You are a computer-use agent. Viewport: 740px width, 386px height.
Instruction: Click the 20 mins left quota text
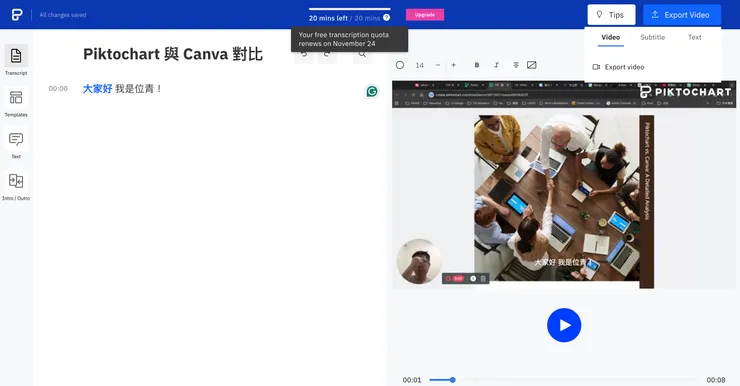coord(328,18)
